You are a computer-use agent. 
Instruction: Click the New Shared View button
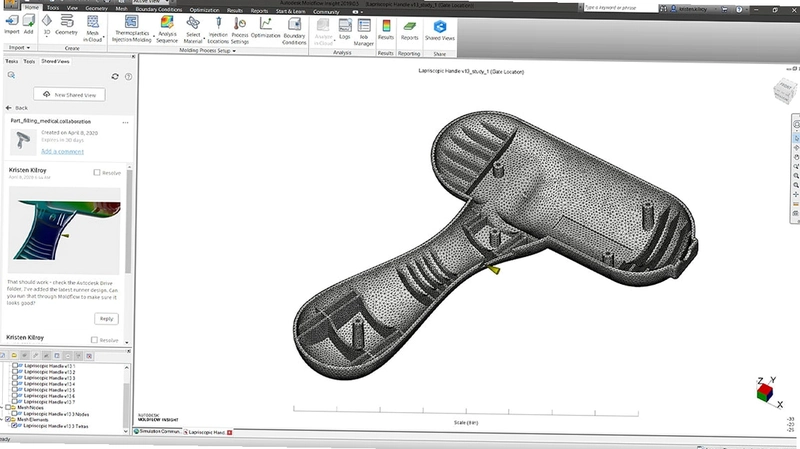[x=69, y=94]
